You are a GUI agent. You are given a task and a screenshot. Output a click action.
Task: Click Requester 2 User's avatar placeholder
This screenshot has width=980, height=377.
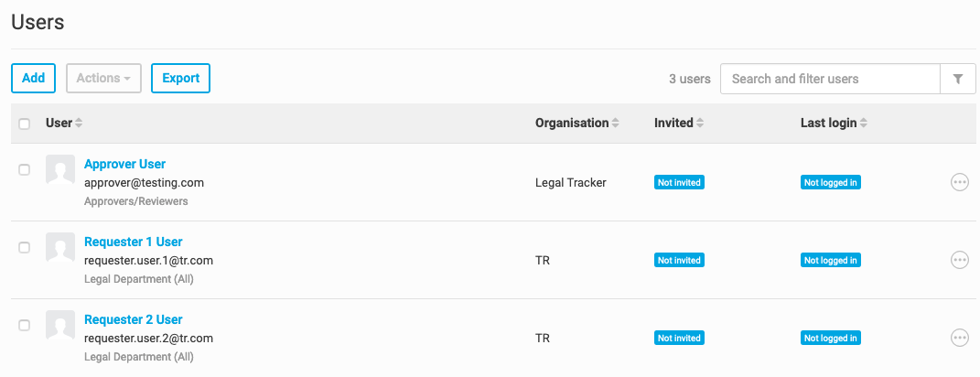point(60,325)
